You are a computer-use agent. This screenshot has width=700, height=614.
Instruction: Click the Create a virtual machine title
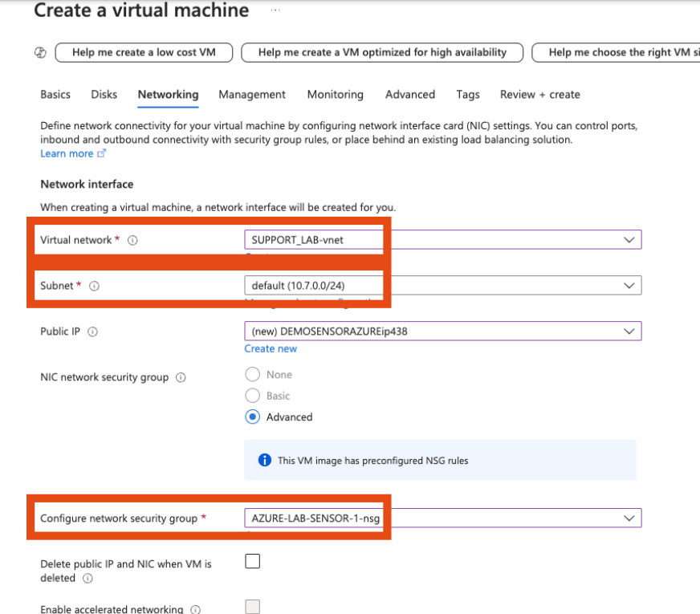[141, 10]
